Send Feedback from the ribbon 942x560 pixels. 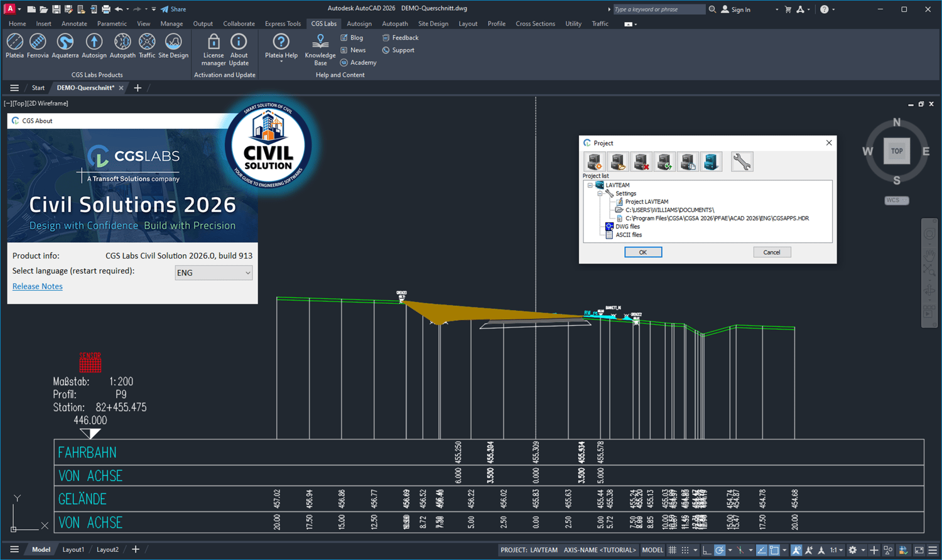400,38
